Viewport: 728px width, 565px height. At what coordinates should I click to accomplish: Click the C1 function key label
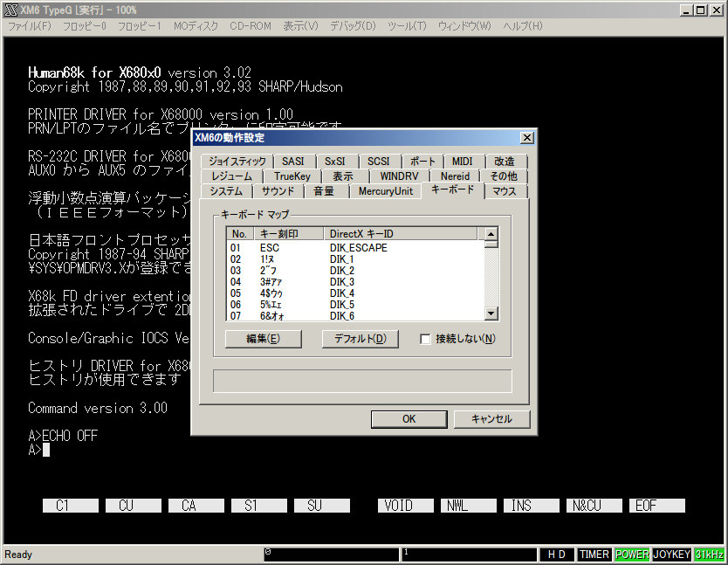tap(71, 506)
